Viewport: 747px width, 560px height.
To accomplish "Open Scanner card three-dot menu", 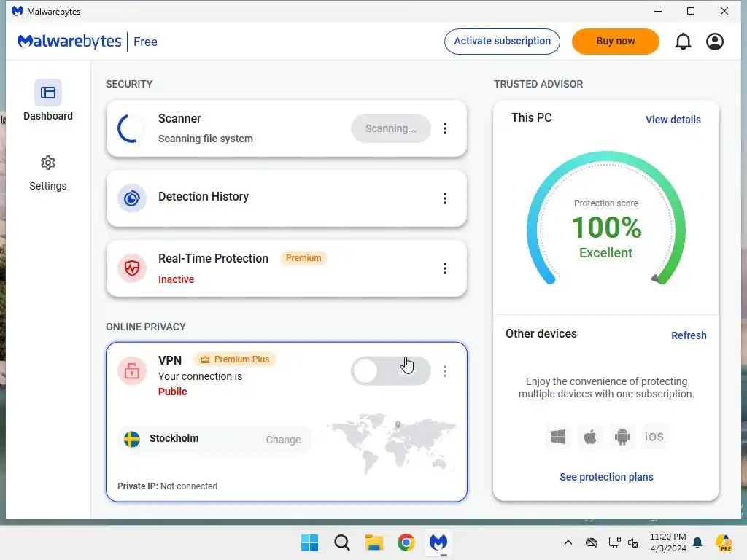I will click(x=444, y=128).
